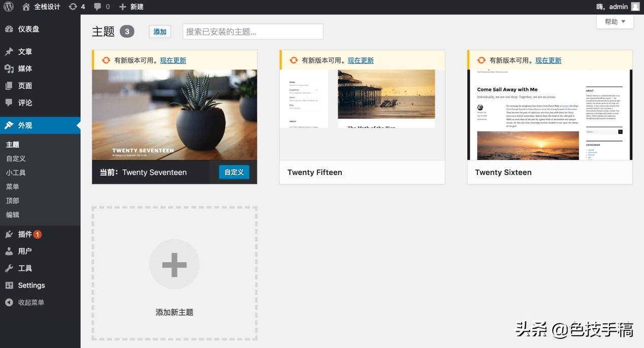The width and height of the screenshot is (644, 348).
Task: Click the 媒体 media icon
Action: point(9,68)
